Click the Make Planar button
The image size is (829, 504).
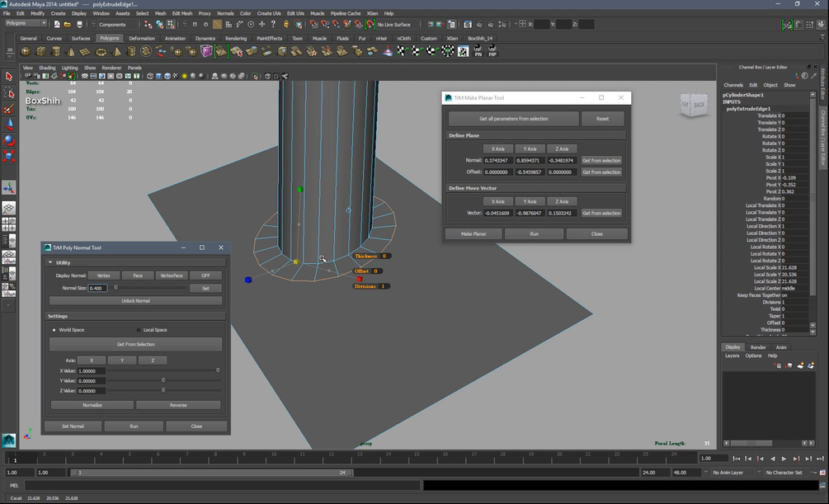[473, 233]
